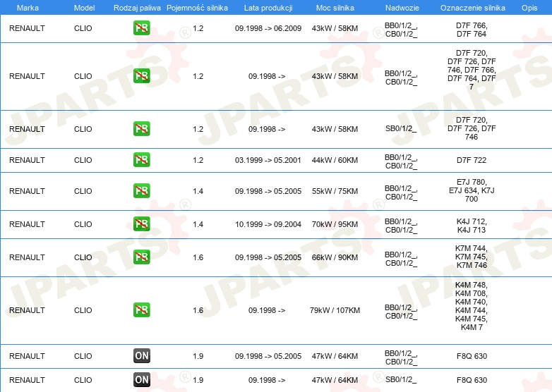Click the petrol icon in the 70kW / 95KM row
Image resolution: width=552 pixels, height=392 pixels.
(x=142, y=224)
